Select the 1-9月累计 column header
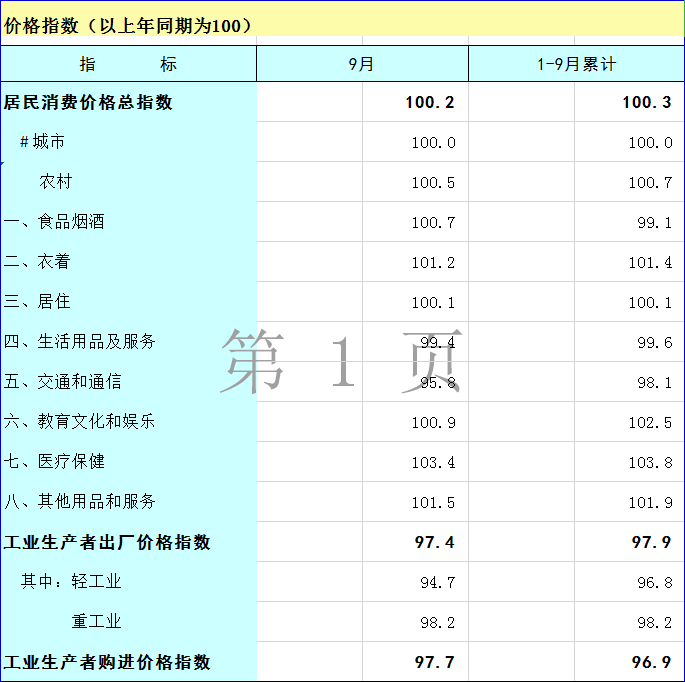 pos(576,64)
